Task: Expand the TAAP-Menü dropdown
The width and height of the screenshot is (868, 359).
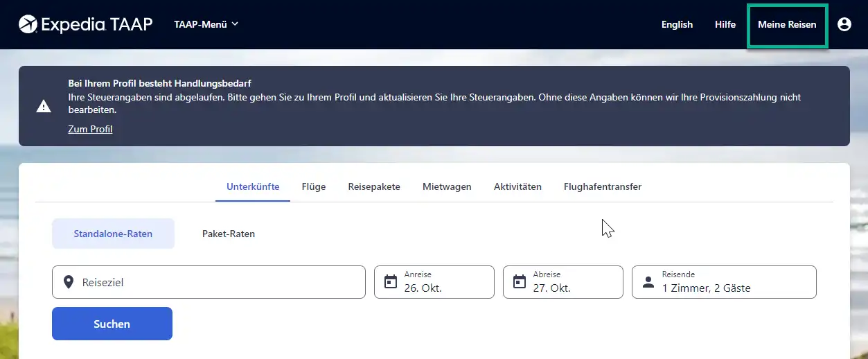Action: tap(206, 24)
